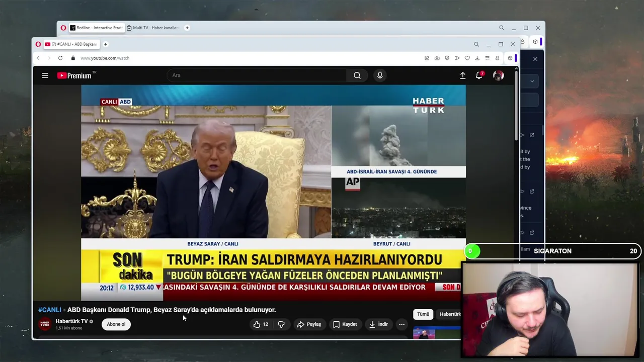Close the side panel in back window
Image resolution: width=644 pixels, height=362 pixels.
(x=535, y=59)
